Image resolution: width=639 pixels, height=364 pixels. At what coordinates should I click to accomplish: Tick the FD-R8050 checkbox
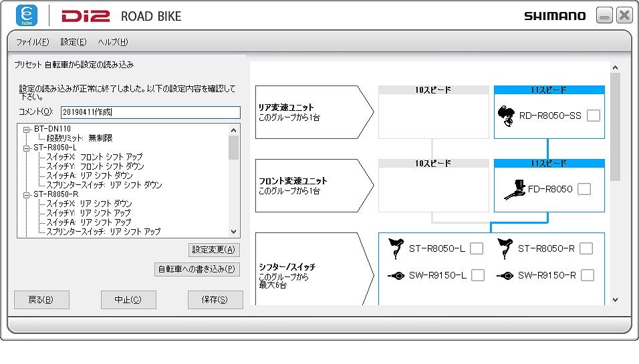point(584,189)
